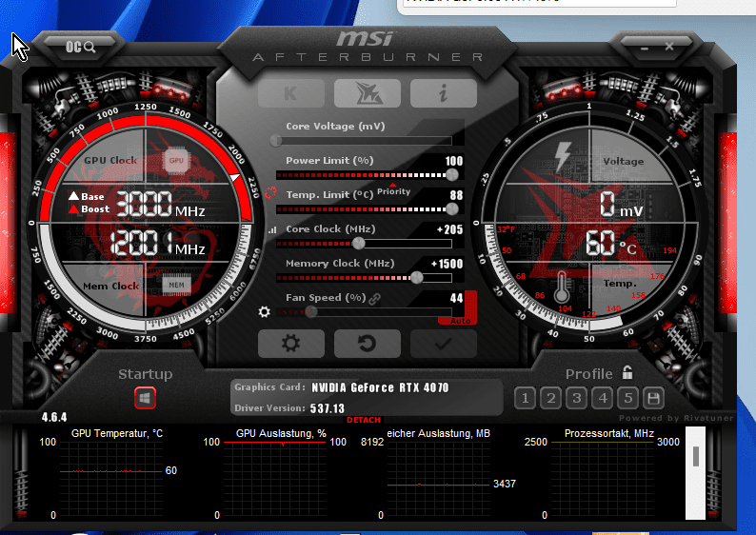Click the GPU Temperatur graph
This screenshot has width=756, height=535.
pyautogui.click(x=110, y=481)
